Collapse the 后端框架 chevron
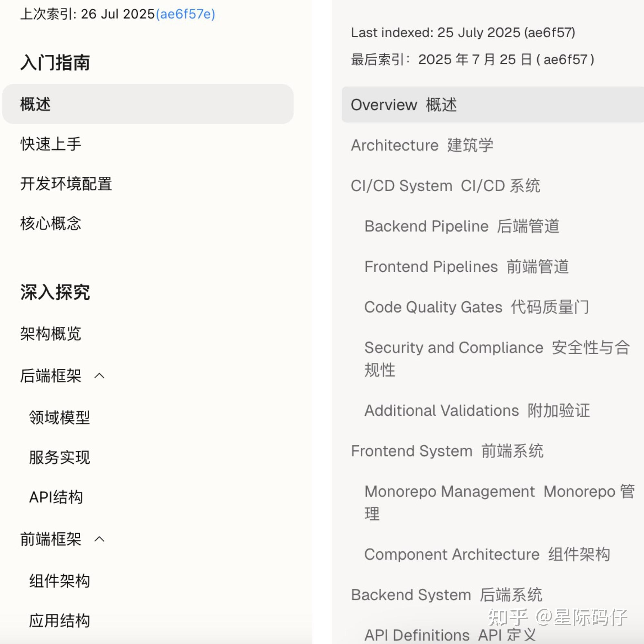 (x=99, y=376)
